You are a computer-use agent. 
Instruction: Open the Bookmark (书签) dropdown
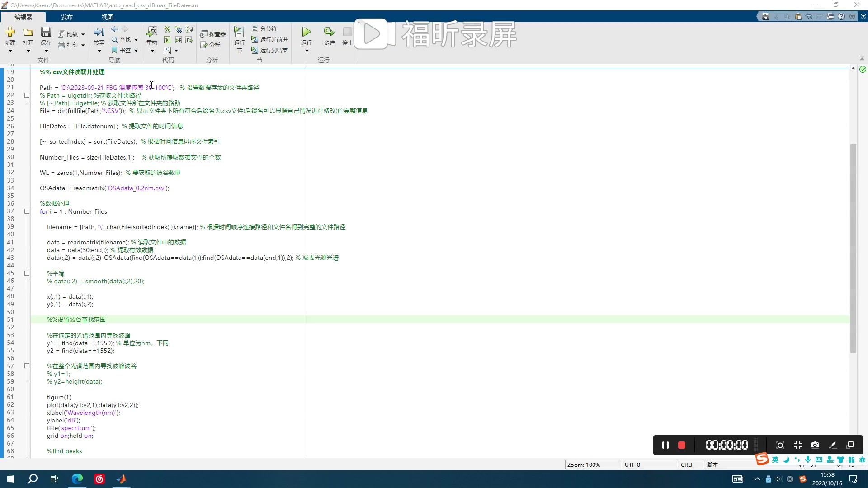tap(136, 51)
